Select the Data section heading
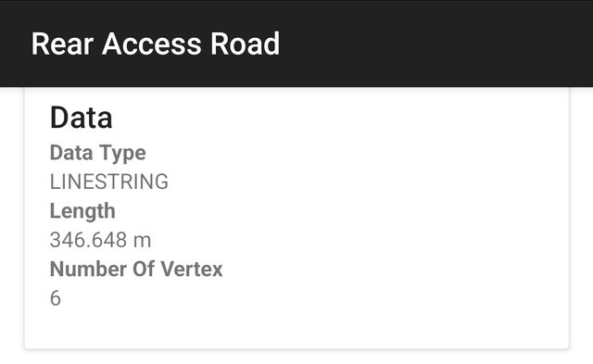Viewport: 593px width, 364px height. click(x=81, y=118)
